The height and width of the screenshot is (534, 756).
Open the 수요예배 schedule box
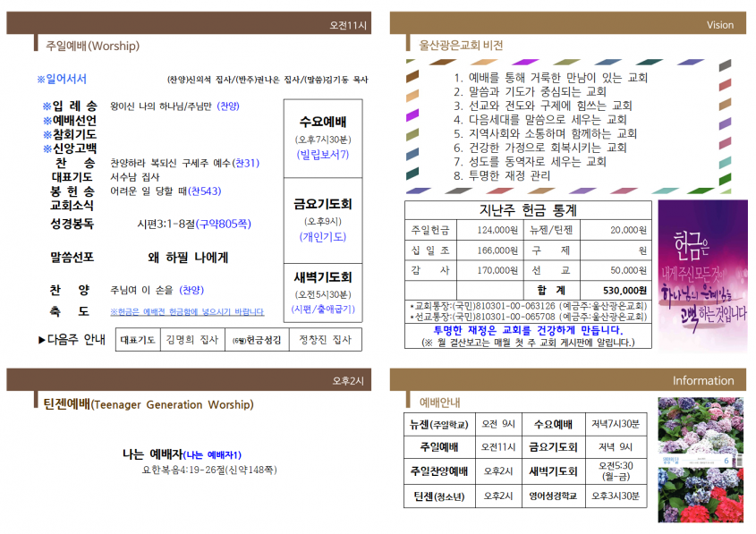click(323, 139)
